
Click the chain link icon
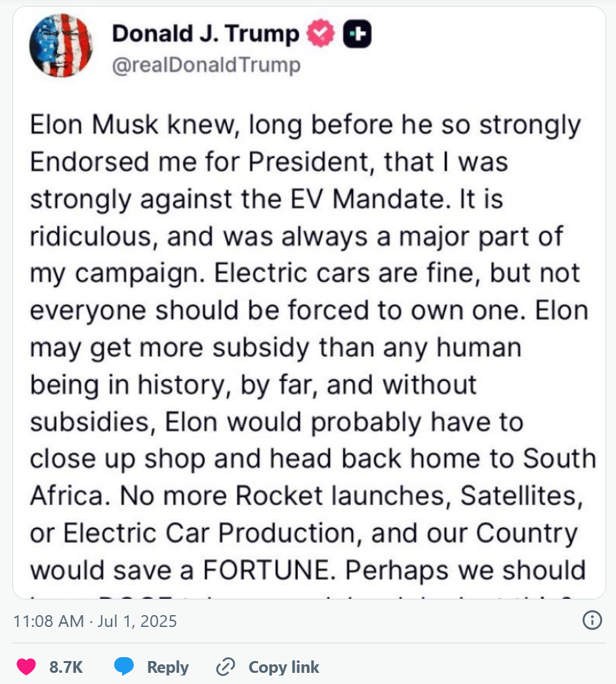[226, 666]
